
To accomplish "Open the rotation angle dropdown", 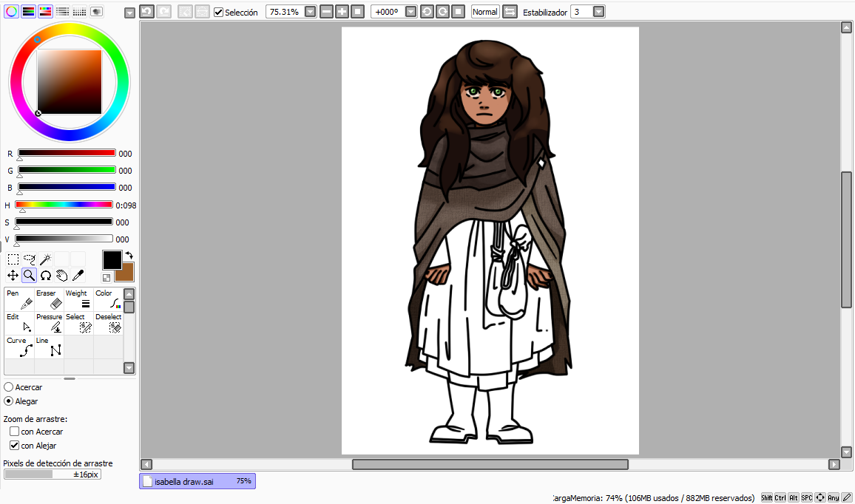I will (x=411, y=12).
